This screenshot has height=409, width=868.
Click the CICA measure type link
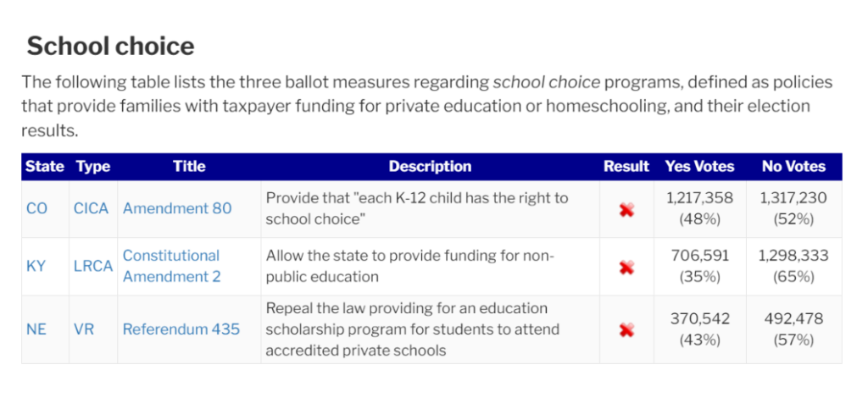pos(92,208)
